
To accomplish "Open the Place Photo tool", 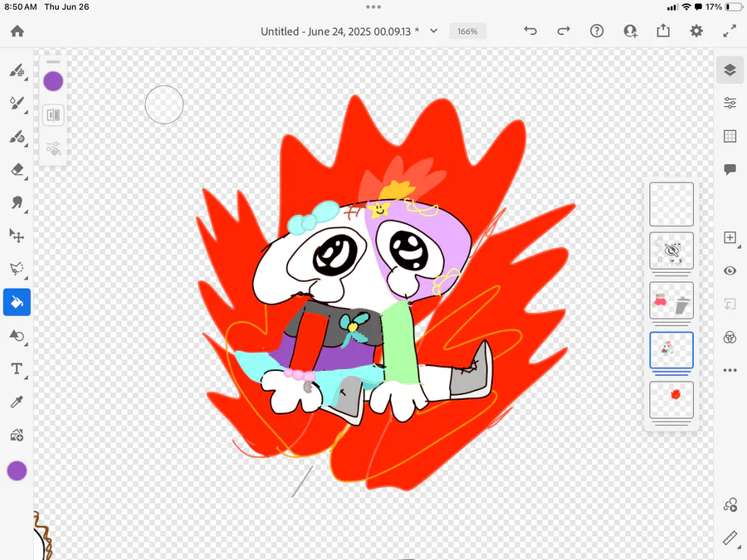I will click(x=17, y=435).
